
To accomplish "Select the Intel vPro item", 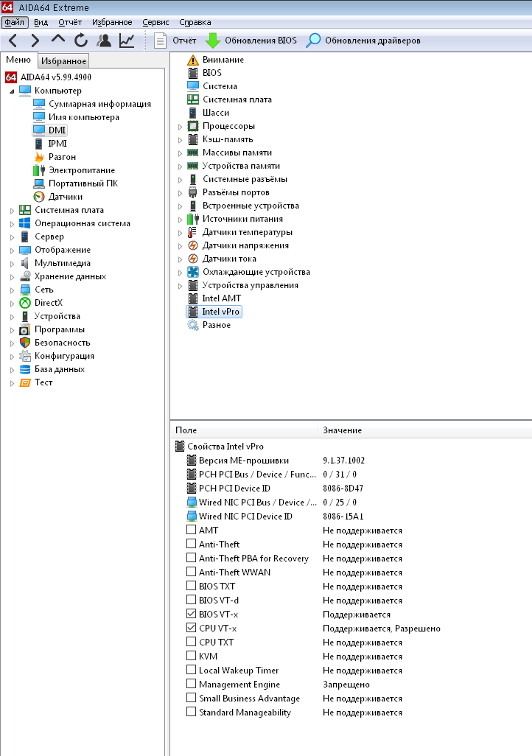I will tap(214, 312).
